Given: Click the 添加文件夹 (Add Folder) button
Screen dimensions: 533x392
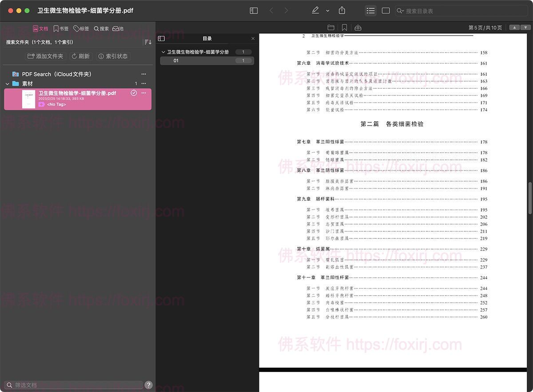Looking at the screenshot, I should point(45,56).
